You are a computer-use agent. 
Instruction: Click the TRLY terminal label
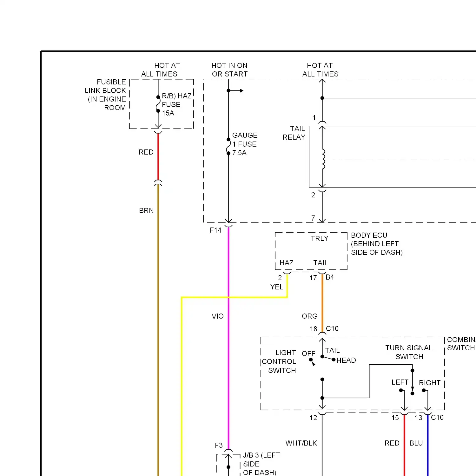click(x=319, y=238)
